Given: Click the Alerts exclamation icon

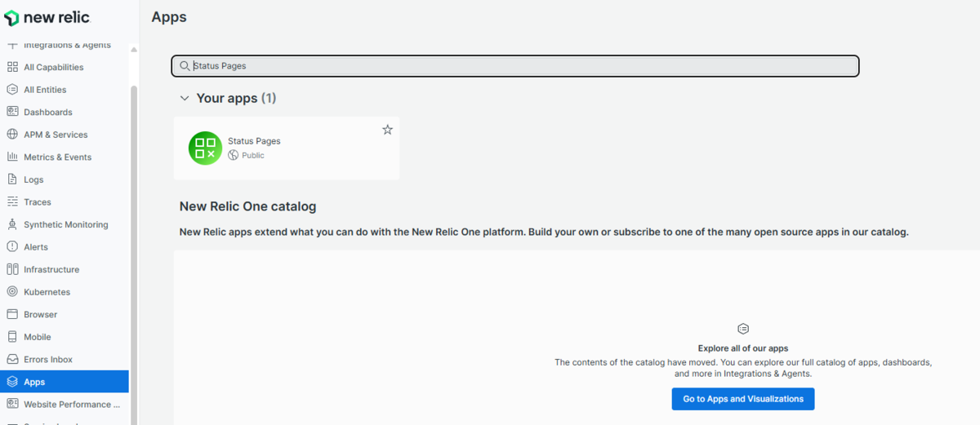Looking at the screenshot, I should tap(12, 246).
